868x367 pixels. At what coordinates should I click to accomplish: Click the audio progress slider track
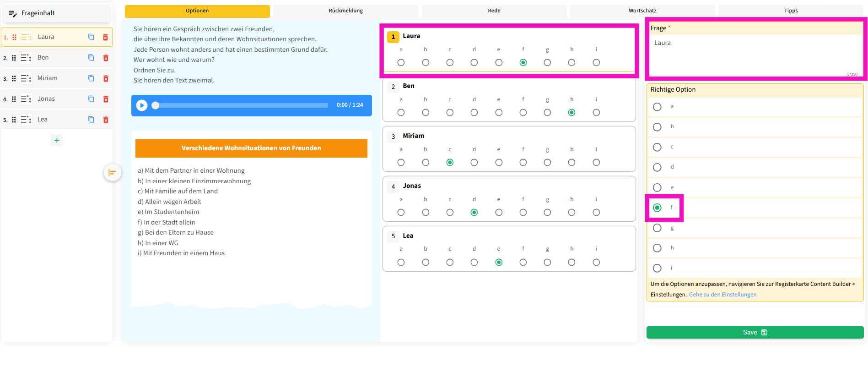click(x=243, y=105)
